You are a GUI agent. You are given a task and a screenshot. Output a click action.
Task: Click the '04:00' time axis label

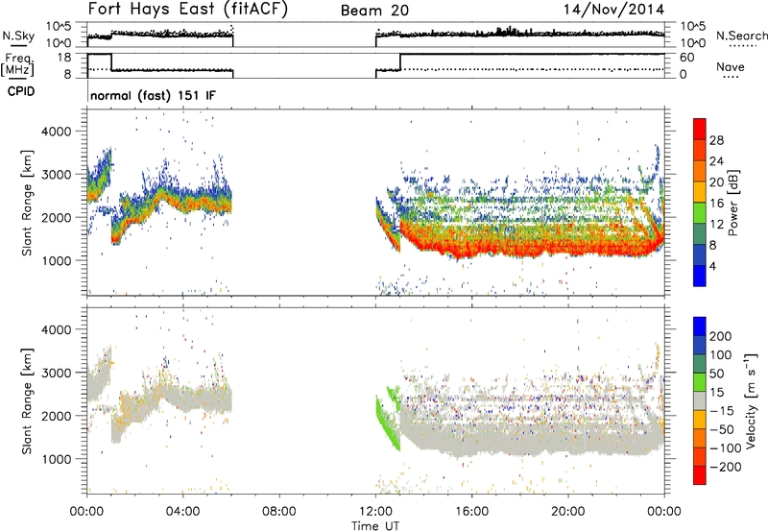[182, 512]
